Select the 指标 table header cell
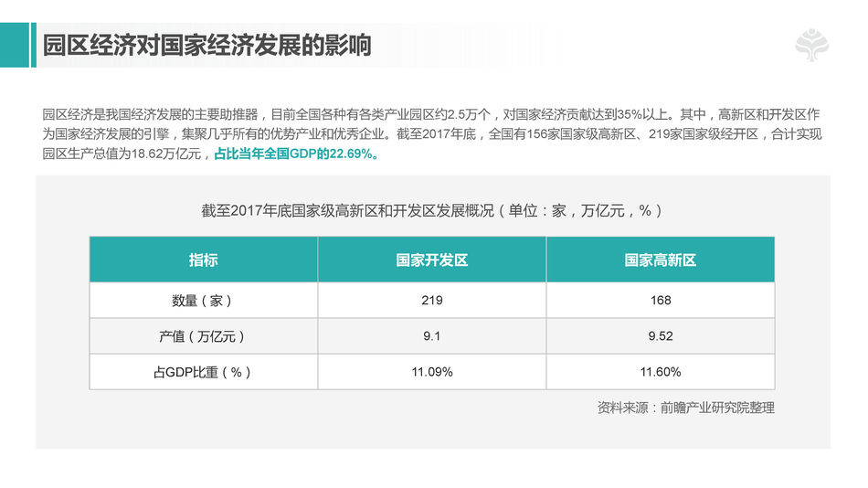 coord(203,260)
